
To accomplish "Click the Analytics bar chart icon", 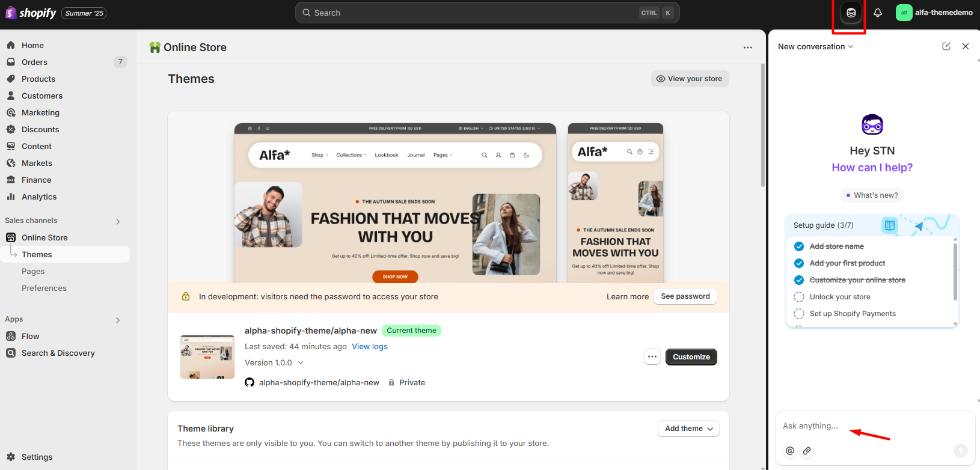I will (x=11, y=197).
